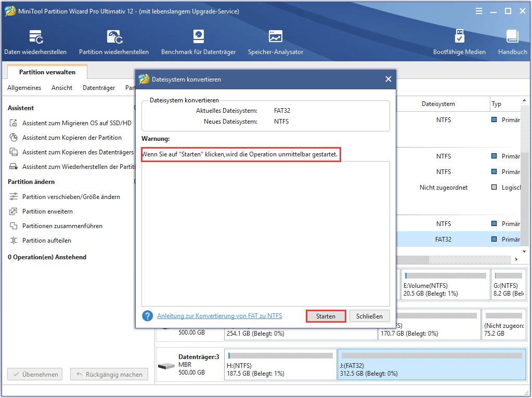Screen dimensions: 532x398
Task: Select G:(NTFS) partition block
Action: click(x=508, y=284)
